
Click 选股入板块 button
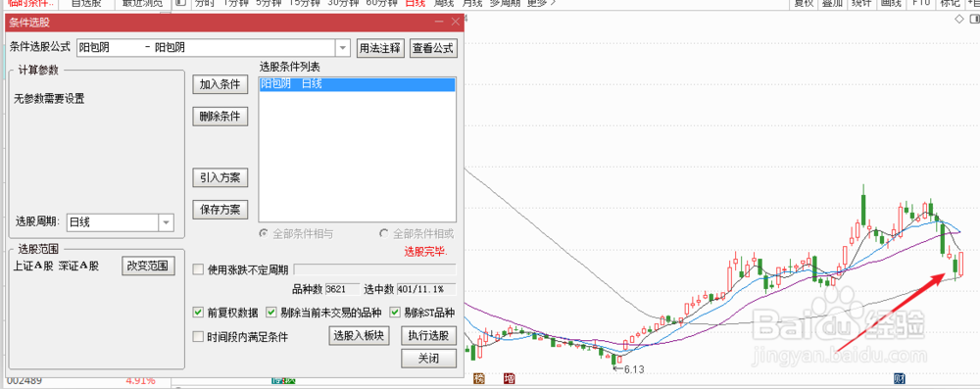[x=359, y=336]
